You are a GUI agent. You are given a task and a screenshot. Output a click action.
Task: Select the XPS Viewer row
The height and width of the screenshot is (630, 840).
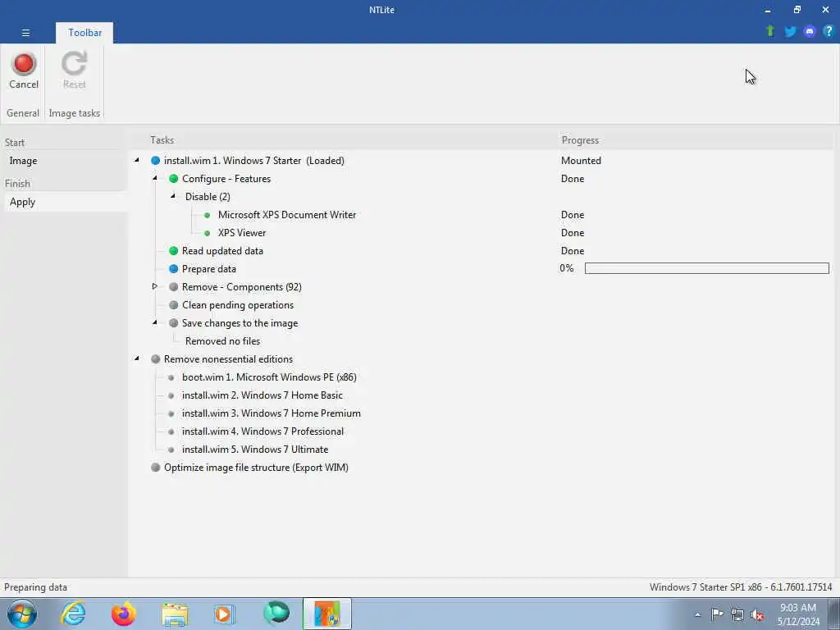click(x=242, y=233)
